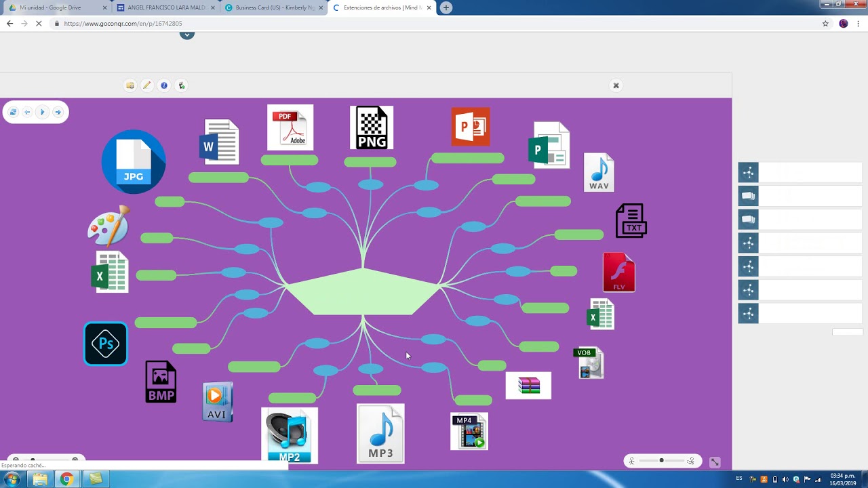Viewport: 868px width, 488px height.
Task: Select the Excel icon on right side
Action: [600, 314]
